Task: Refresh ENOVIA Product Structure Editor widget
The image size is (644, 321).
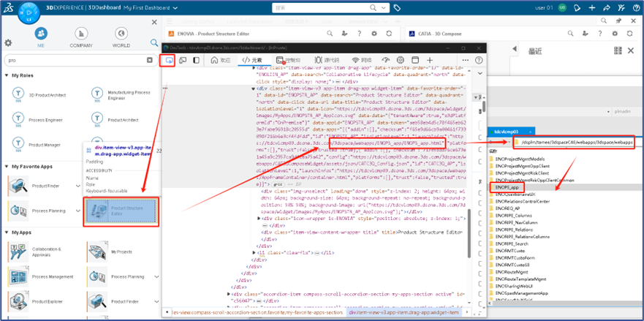Action: 388,34
